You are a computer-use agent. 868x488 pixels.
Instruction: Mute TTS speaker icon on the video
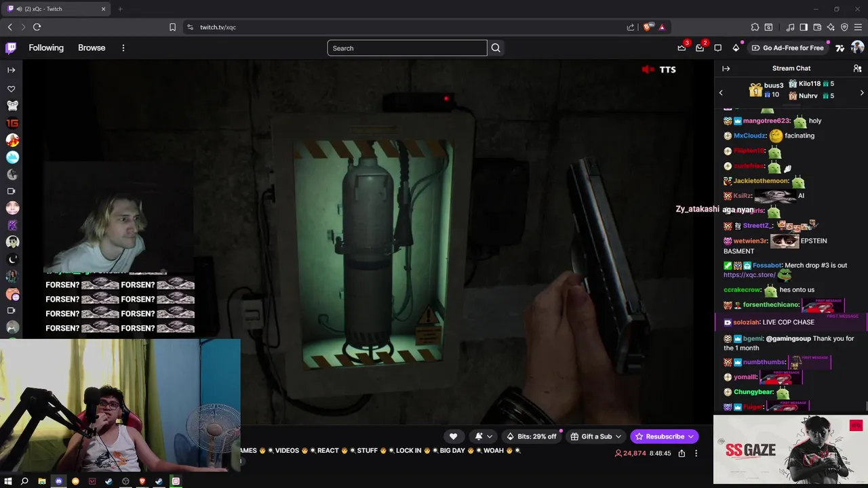[x=648, y=69]
